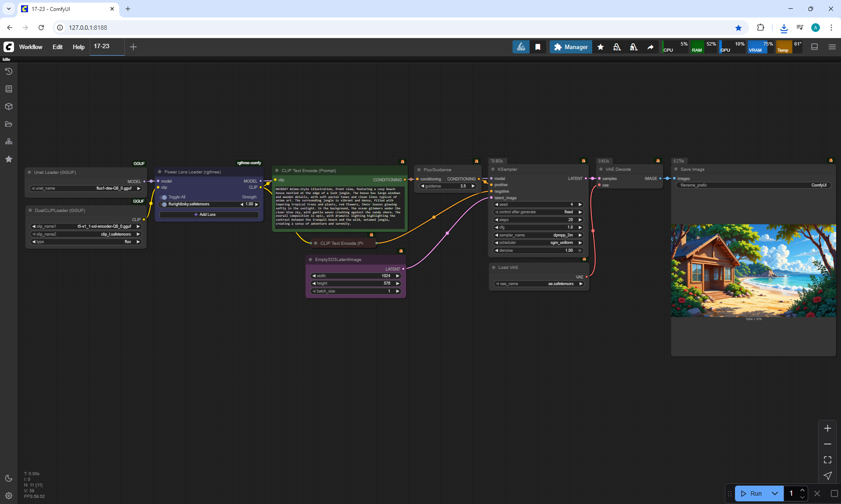
Task: Open the queue history sidebar icon
Action: pyautogui.click(x=9, y=71)
